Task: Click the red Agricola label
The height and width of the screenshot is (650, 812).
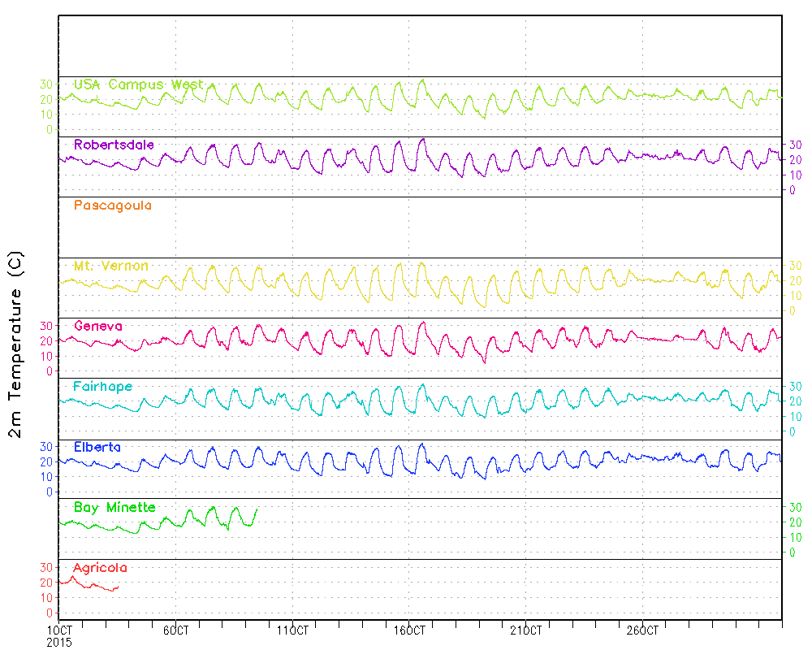Action: (100, 568)
